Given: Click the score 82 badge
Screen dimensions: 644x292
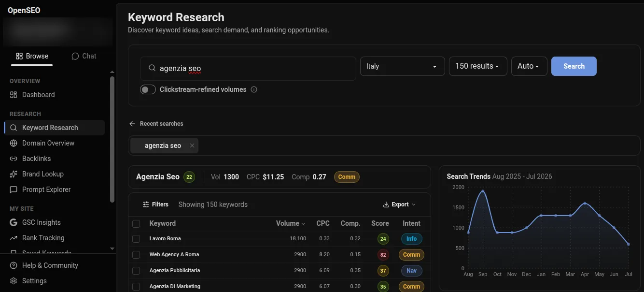Looking at the screenshot, I should (x=383, y=255).
